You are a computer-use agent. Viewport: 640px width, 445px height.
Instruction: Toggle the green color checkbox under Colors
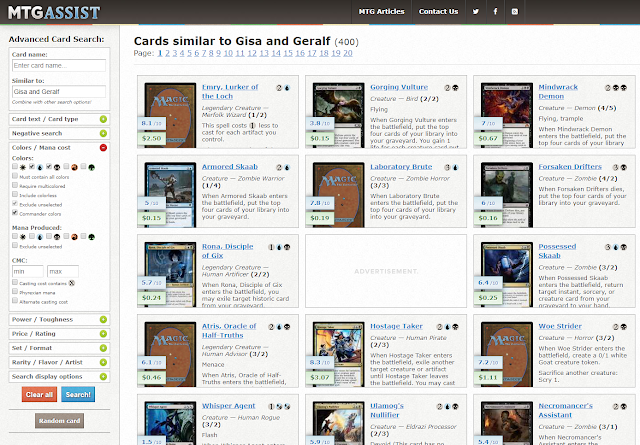[83, 167]
